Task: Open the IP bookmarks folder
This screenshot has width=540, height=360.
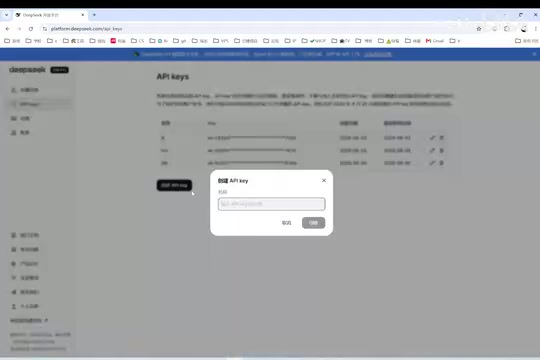Action: pyautogui.click(x=290, y=41)
